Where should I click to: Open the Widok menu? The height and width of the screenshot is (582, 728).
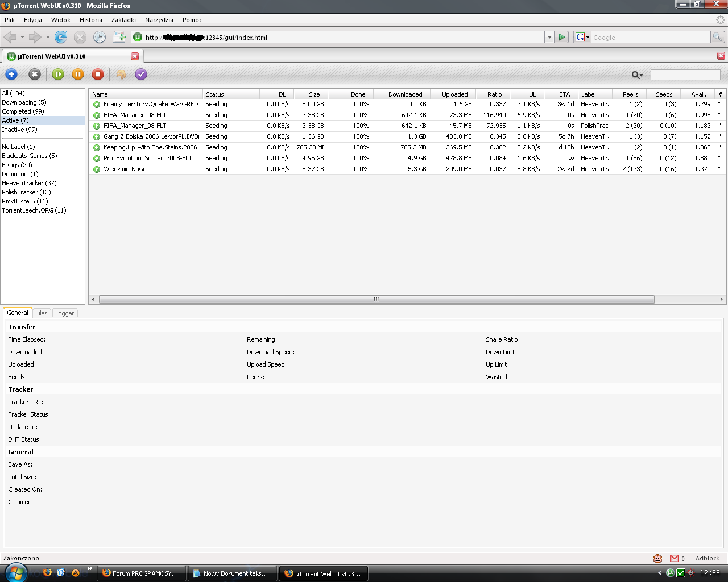(61, 20)
